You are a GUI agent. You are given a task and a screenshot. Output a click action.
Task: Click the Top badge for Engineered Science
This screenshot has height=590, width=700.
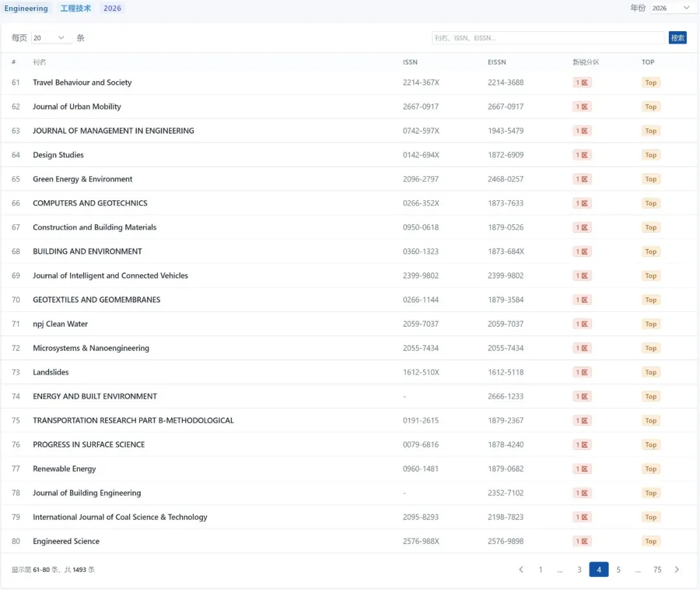coord(651,541)
